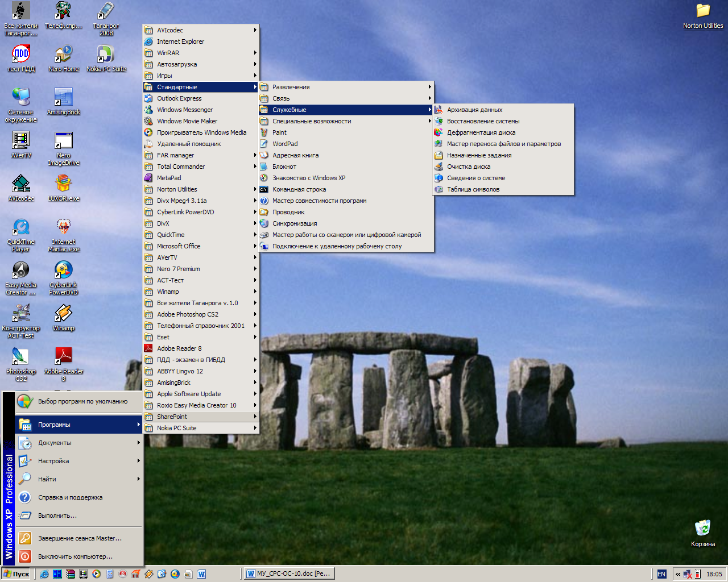
Task: Open Выбор программ по умолчанию
Action: tap(79, 401)
